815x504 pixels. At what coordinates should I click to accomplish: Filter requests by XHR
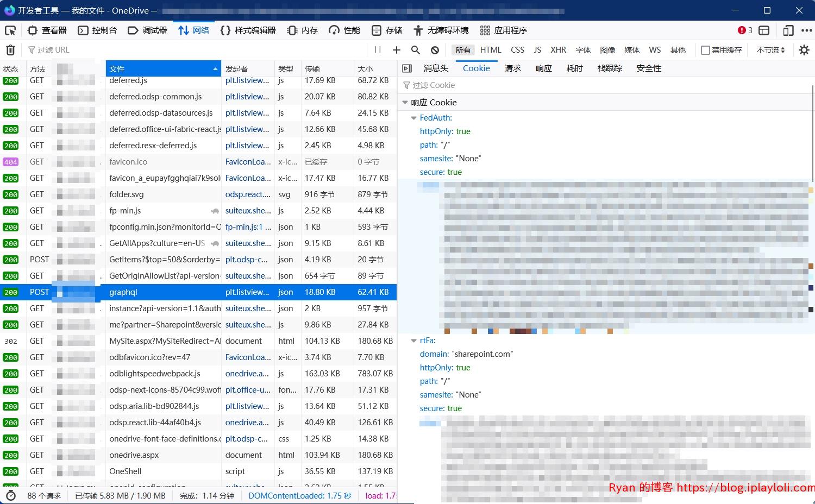pyautogui.click(x=558, y=50)
